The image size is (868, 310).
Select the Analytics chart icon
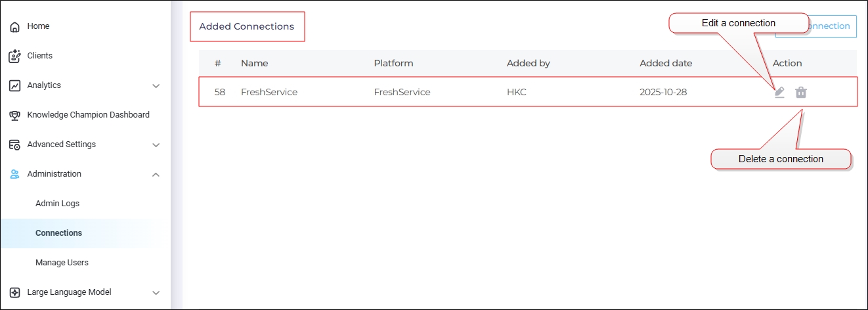pyautogui.click(x=14, y=85)
